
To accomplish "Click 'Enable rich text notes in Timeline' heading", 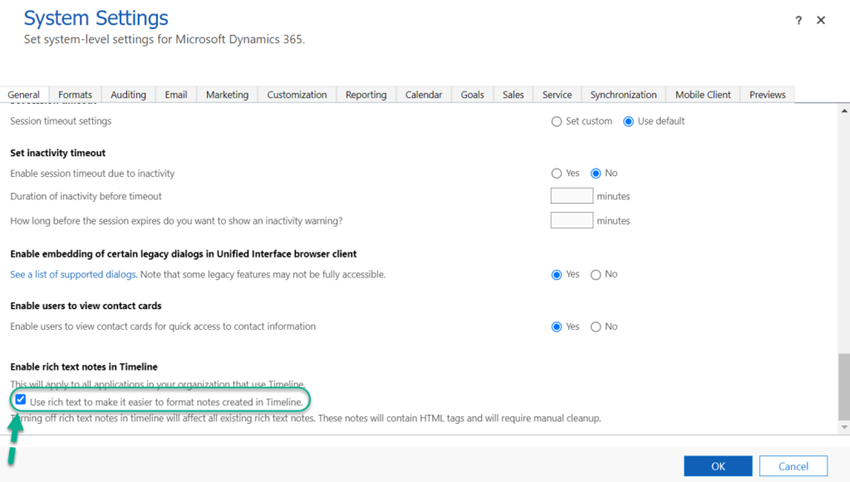I will (x=84, y=367).
